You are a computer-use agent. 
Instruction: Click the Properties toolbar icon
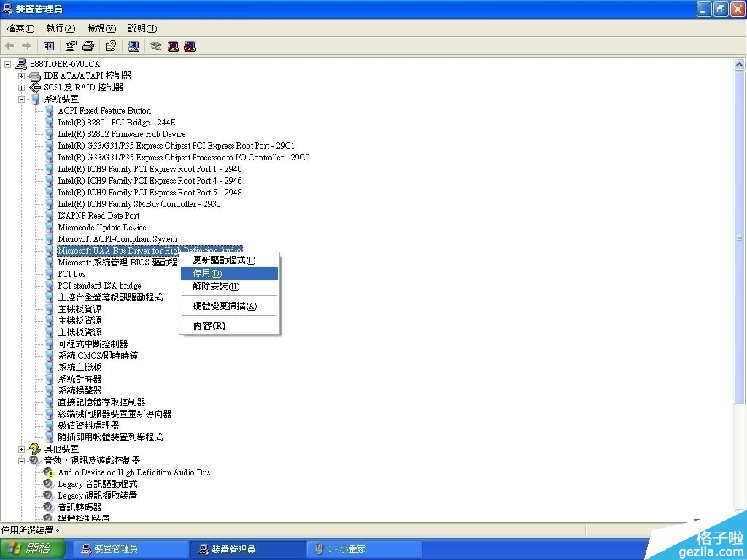[71, 46]
